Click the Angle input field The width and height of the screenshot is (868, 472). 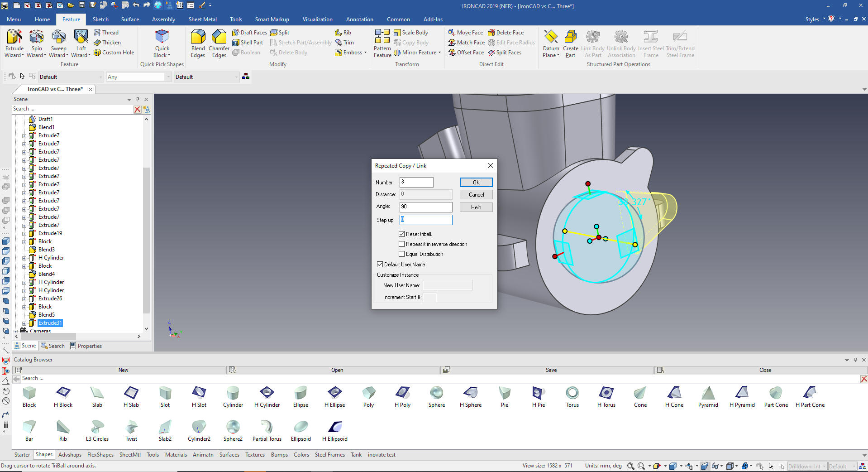point(425,207)
